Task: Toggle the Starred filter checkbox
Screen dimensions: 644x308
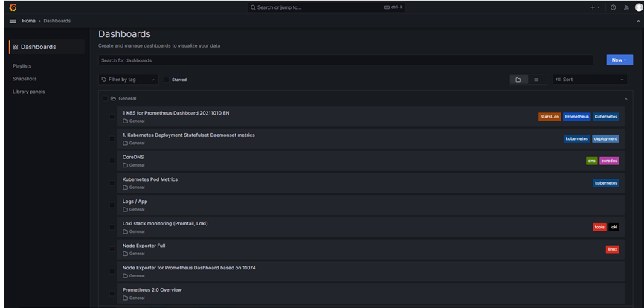Action: (167, 80)
